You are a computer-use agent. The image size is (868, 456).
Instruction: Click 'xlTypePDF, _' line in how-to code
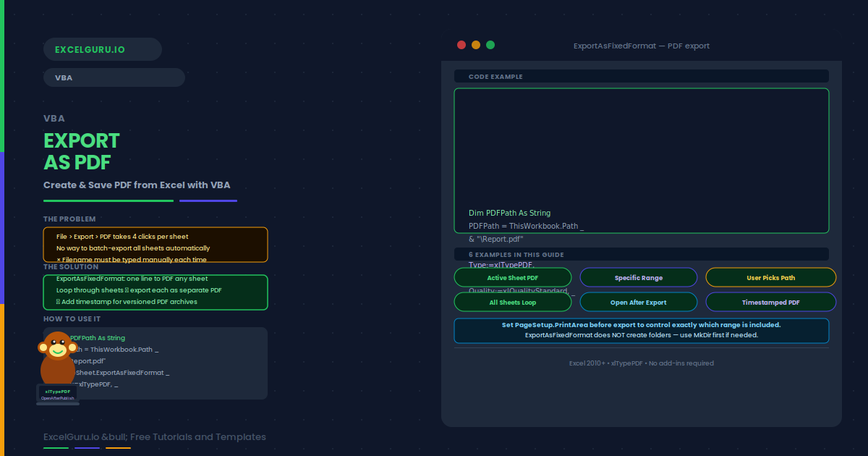pos(96,384)
